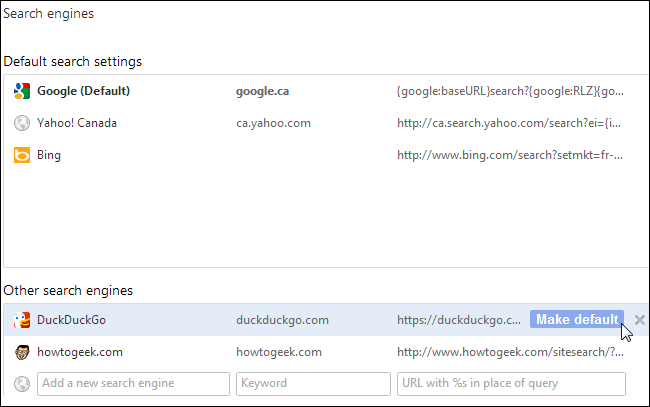Select the DuckDuckGo engine name
Viewport: 650px width, 407px height.
point(71,320)
